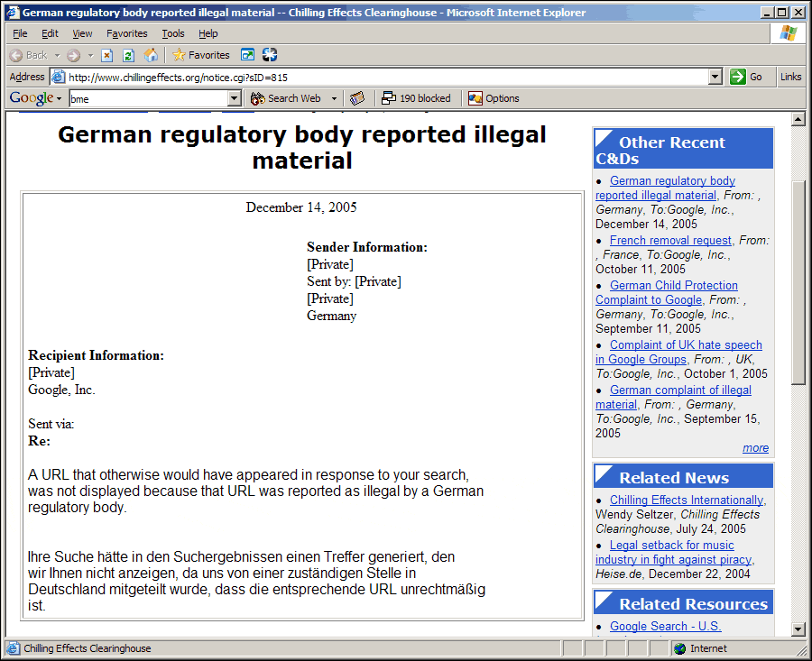Open the Favorites star button
The width and height of the screenshot is (812, 661).
pyautogui.click(x=200, y=55)
